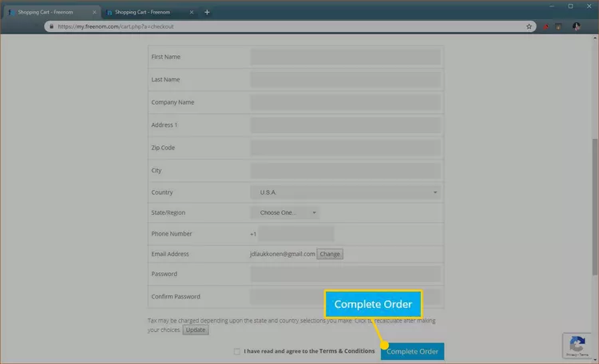This screenshot has width=599, height=364.
Task: Check the agree to Terms & Conditions box
Action: tap(237, 351)
